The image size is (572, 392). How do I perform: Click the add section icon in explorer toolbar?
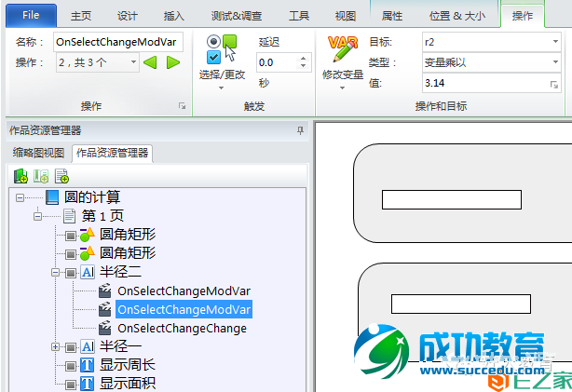tap(41, 176)
